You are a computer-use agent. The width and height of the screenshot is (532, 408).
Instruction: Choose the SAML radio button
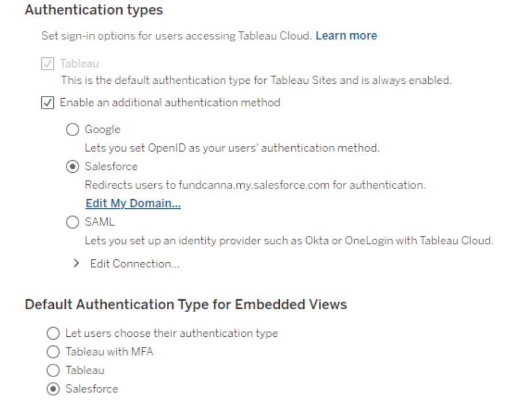pyautogui.click(x=72, y=222)
